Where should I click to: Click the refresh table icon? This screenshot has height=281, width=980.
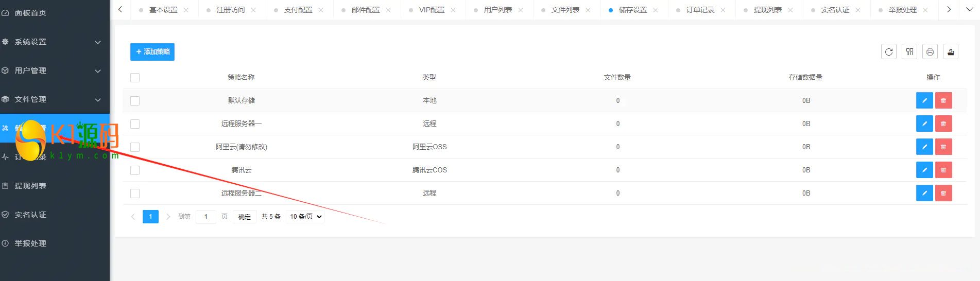[889, 52]
